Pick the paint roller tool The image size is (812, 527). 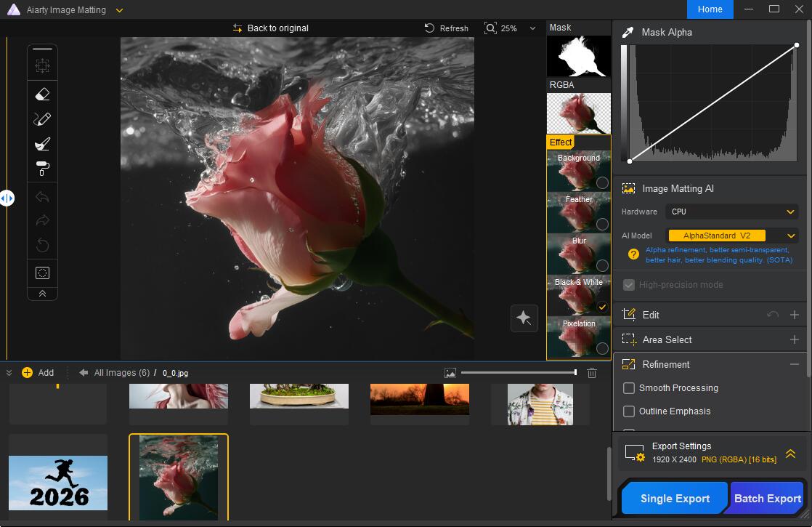[x=42, y=169]
